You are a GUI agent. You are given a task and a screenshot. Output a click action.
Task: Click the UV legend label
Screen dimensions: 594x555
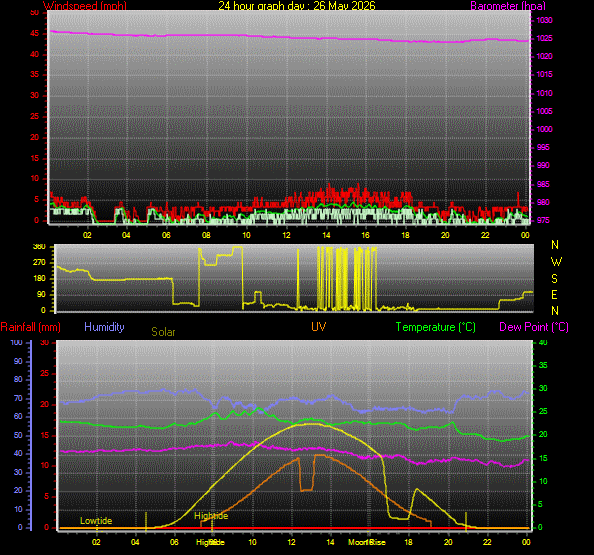coord(319,327)
